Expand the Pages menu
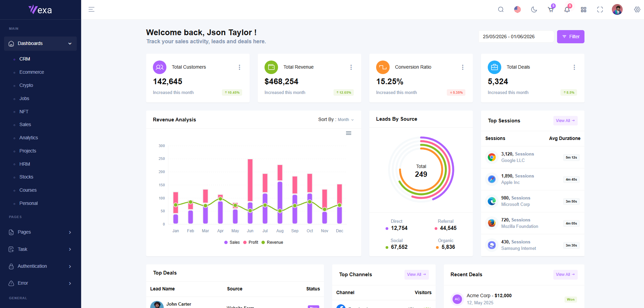The image size is (644, 308). [40, 232]
